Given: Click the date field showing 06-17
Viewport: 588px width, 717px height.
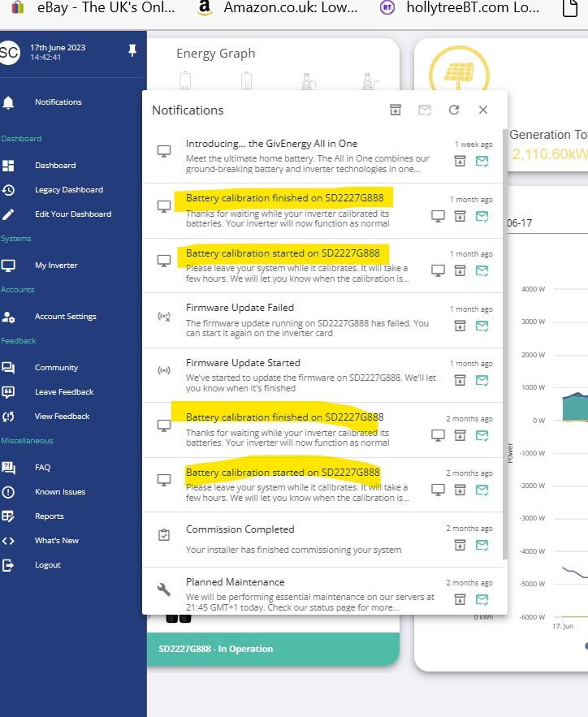Looking at the screenshot, I should (x=547, y=223).
